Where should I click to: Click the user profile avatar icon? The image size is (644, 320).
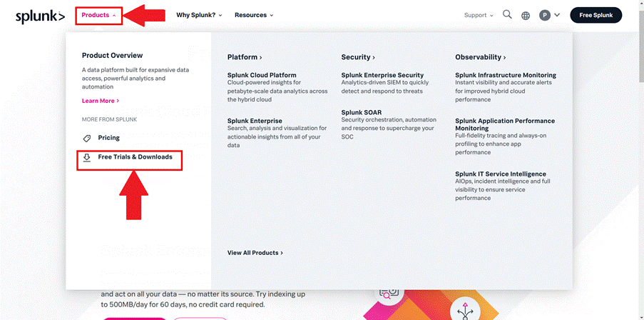(545, 15)
